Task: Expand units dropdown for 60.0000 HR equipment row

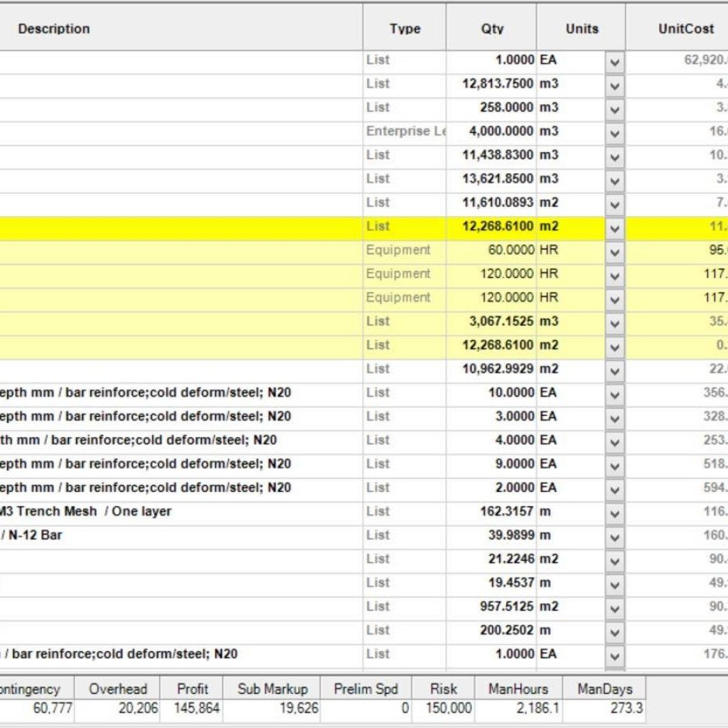Action: pos(615,252)
